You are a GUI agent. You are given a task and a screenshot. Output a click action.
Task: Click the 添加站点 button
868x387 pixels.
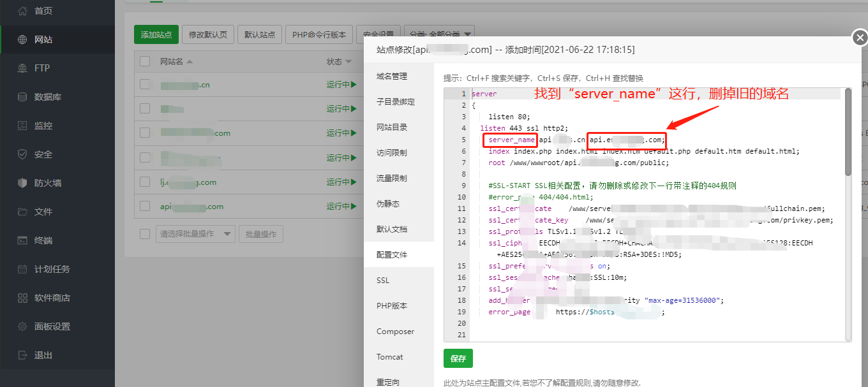coord(156,34)
